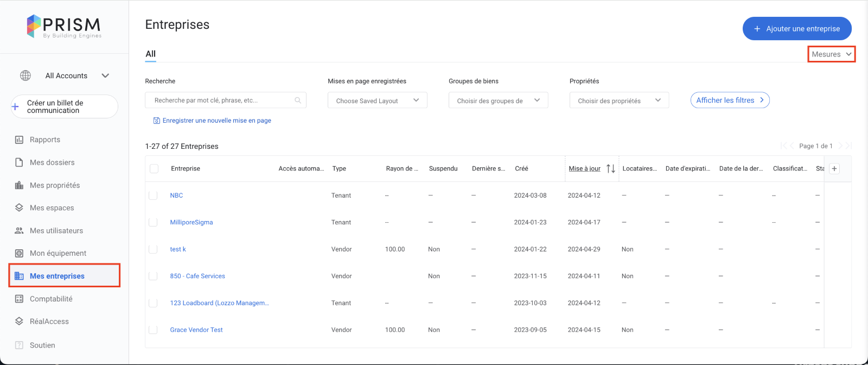The image size is (868, 365).
Task: Toggle the select-all checkbox in table header
Action: click(x=154, y=168)
